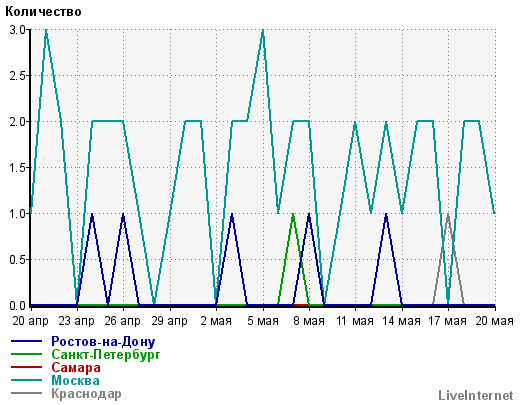Click the 5 мая axis date label
This screenshot has width=520, height=405.
coord(263,321)
